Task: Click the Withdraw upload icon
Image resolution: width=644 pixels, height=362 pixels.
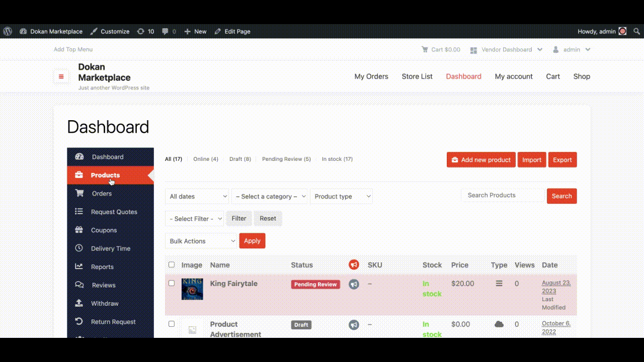Action: [79, 303]
